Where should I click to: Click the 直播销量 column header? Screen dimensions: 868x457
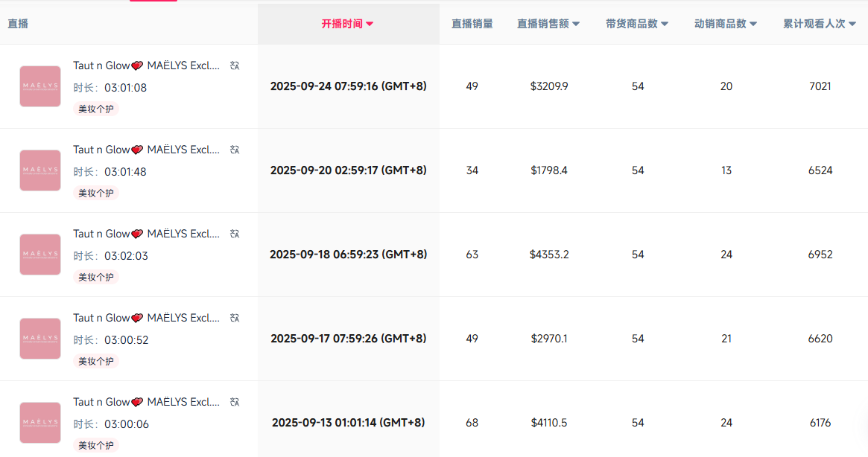472,24
